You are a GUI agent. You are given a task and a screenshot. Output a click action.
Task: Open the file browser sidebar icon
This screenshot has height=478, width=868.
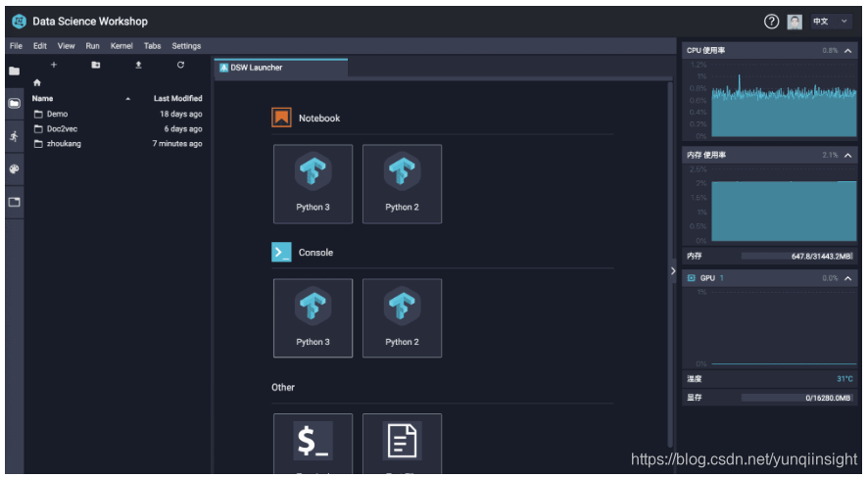coord(15,104)
